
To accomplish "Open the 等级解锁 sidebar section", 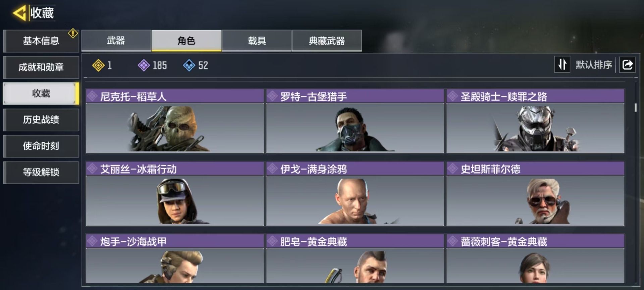I will click(x=41, y=172).
